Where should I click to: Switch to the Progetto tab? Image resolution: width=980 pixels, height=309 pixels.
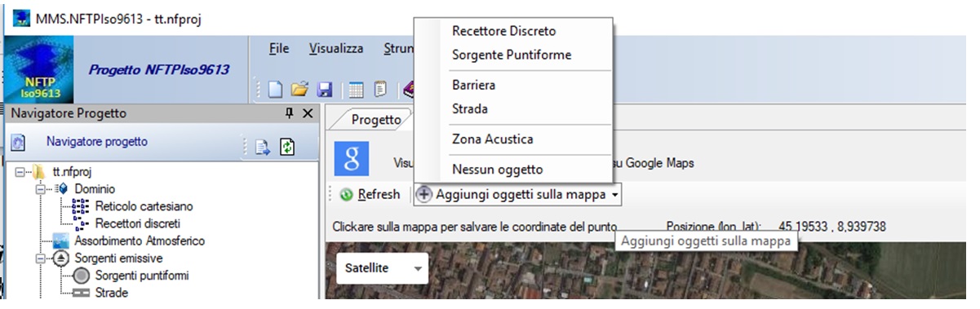pos(376,119)
